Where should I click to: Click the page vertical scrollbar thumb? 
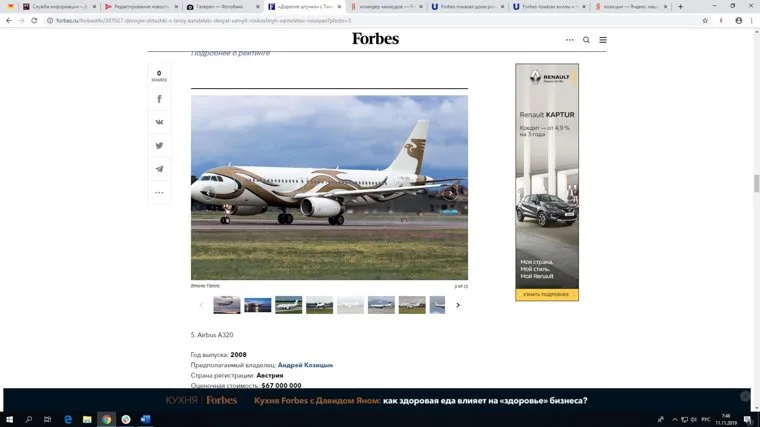click(756, 183)
